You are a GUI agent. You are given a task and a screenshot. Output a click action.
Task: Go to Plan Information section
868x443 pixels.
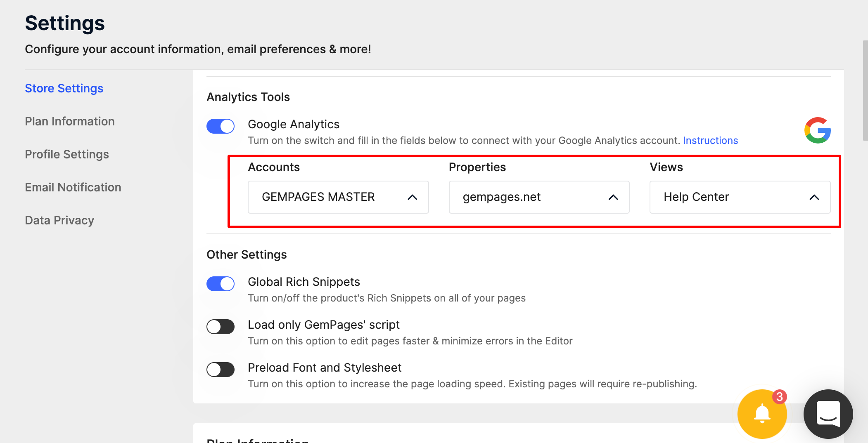pyautogui.click(x=70, y=121)
